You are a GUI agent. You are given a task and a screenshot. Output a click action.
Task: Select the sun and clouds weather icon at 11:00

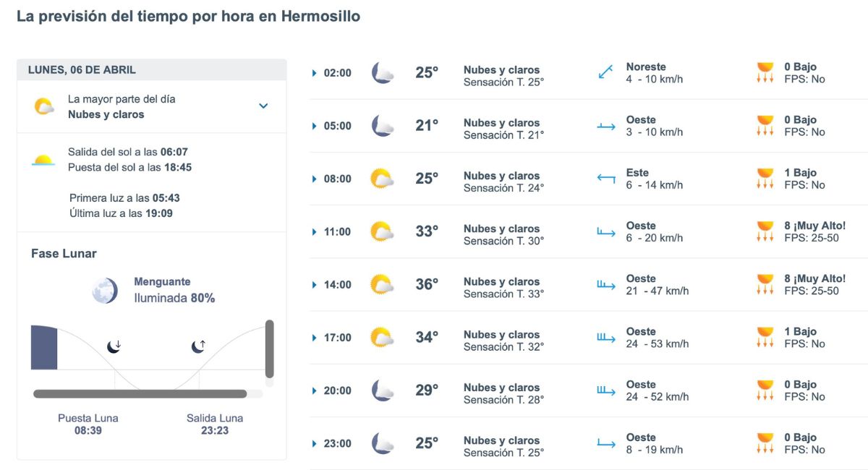382,231
